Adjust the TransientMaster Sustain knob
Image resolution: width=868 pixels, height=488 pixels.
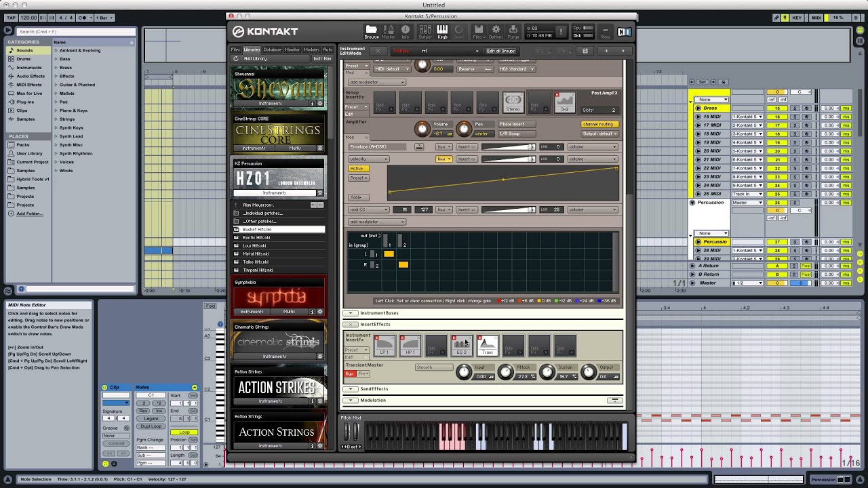pos(547,371)
